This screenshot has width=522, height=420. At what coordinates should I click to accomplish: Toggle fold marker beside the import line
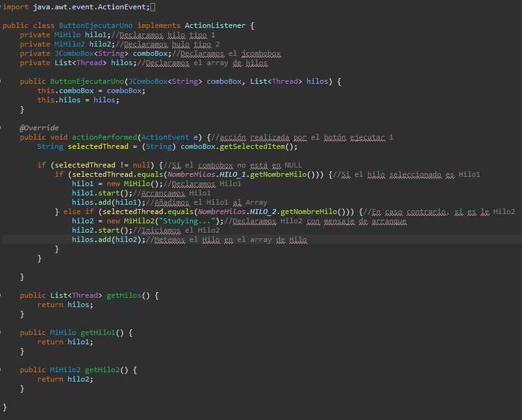[1, 7]
